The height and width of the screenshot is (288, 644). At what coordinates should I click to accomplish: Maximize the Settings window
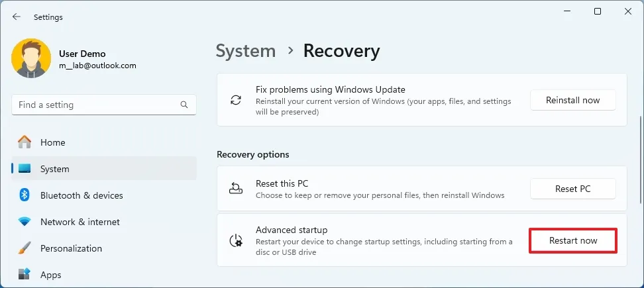point(598,11)
